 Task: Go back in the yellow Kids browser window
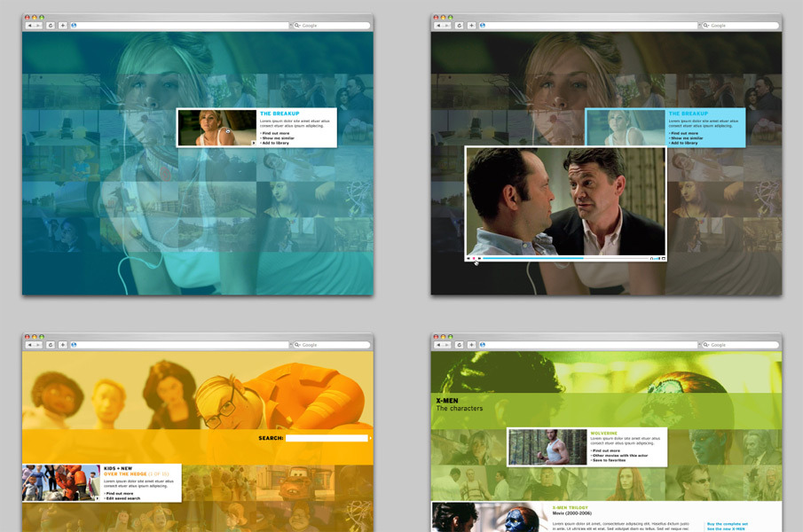(30, 345)
